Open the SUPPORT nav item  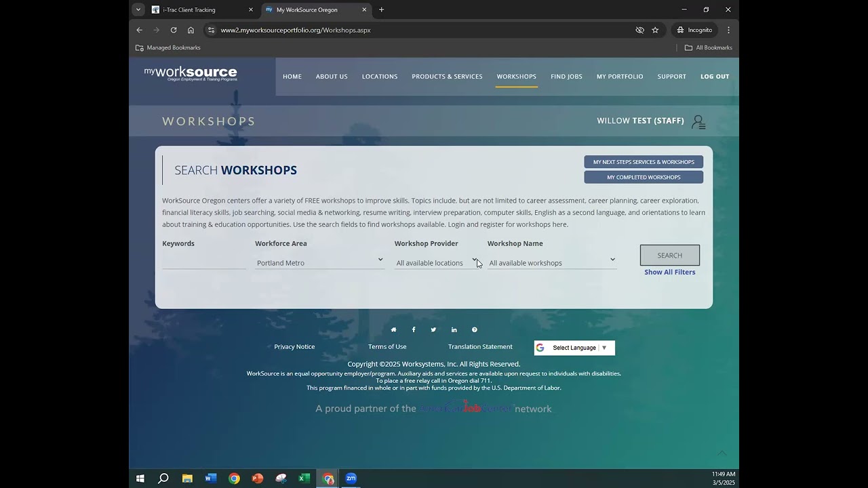click(672, 77)
